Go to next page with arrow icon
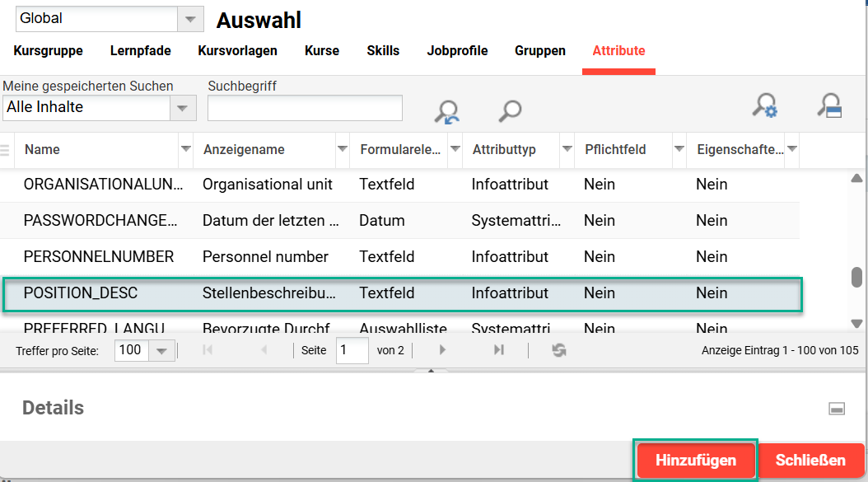 click(x=442, y=349)
